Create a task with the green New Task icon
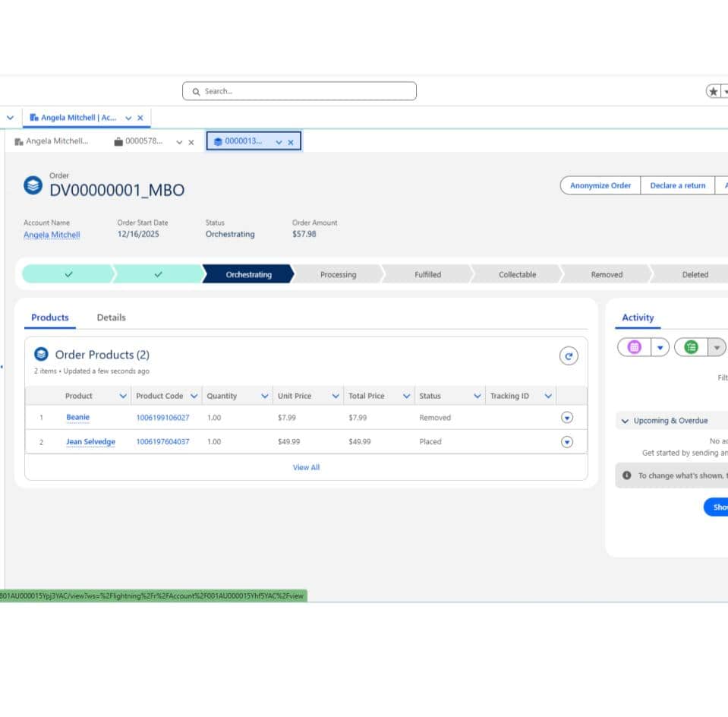Viewport: 728px width, 717px height. point(691,347)
